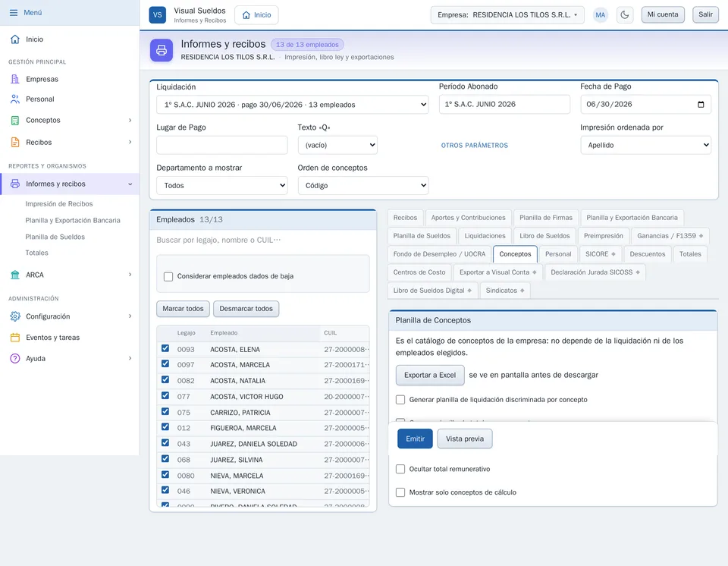Click the hamburger Menú icon

[x=14, y=13]
